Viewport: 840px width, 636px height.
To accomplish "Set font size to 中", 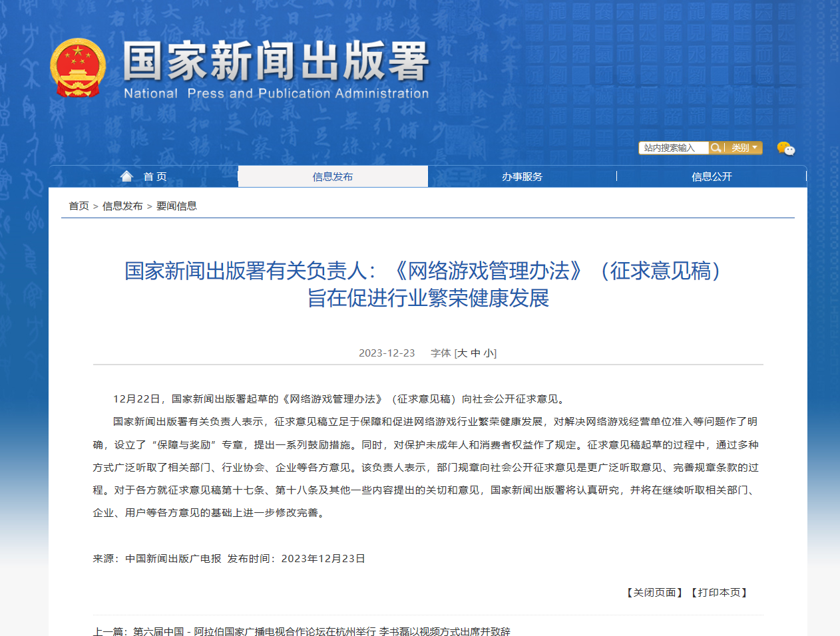I will tap(475, 353).
